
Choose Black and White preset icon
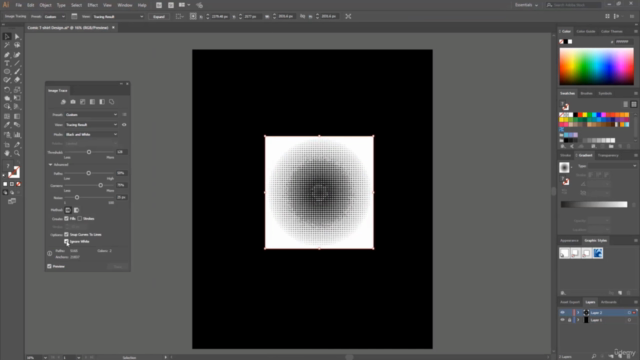(102, 102)
